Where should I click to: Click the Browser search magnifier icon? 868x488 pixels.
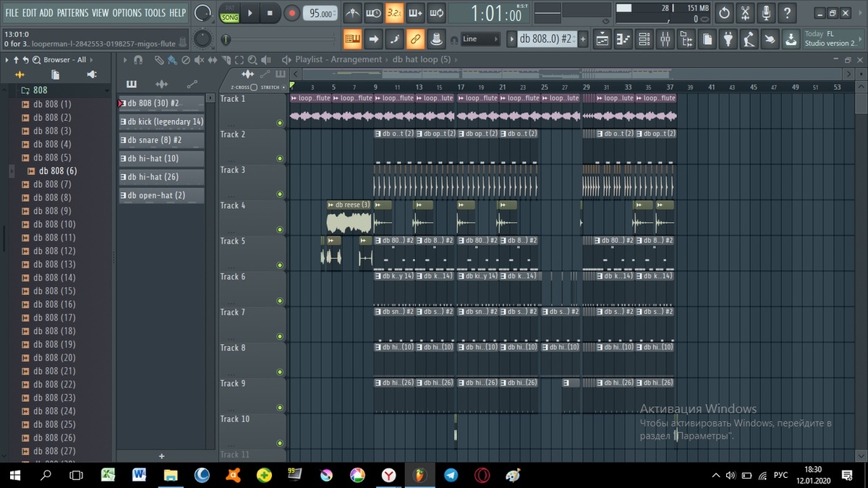36,60
